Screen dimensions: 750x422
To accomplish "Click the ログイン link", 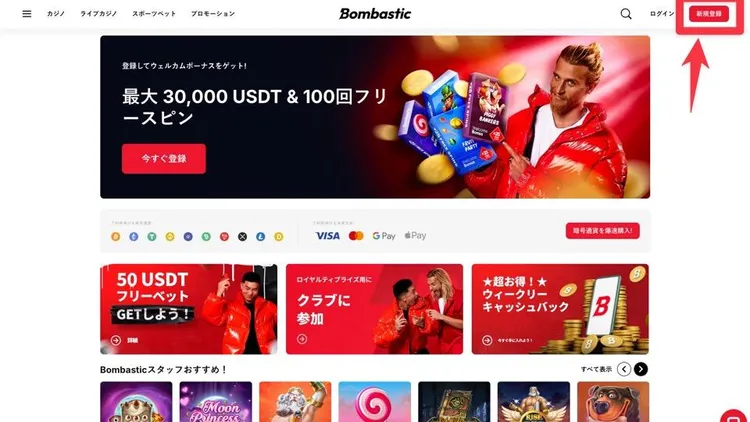I will click(x=662, y=14).
